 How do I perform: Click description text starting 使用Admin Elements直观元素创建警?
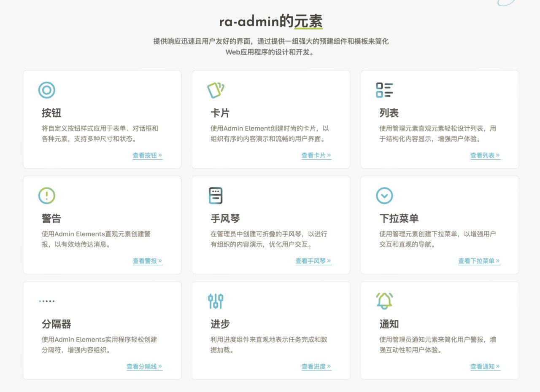(96, 239)
